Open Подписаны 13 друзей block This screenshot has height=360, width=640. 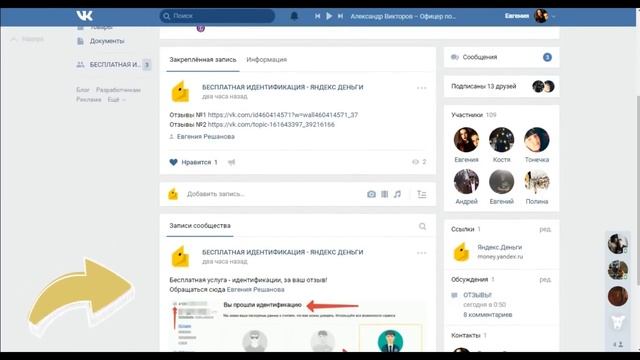(502, 86)
